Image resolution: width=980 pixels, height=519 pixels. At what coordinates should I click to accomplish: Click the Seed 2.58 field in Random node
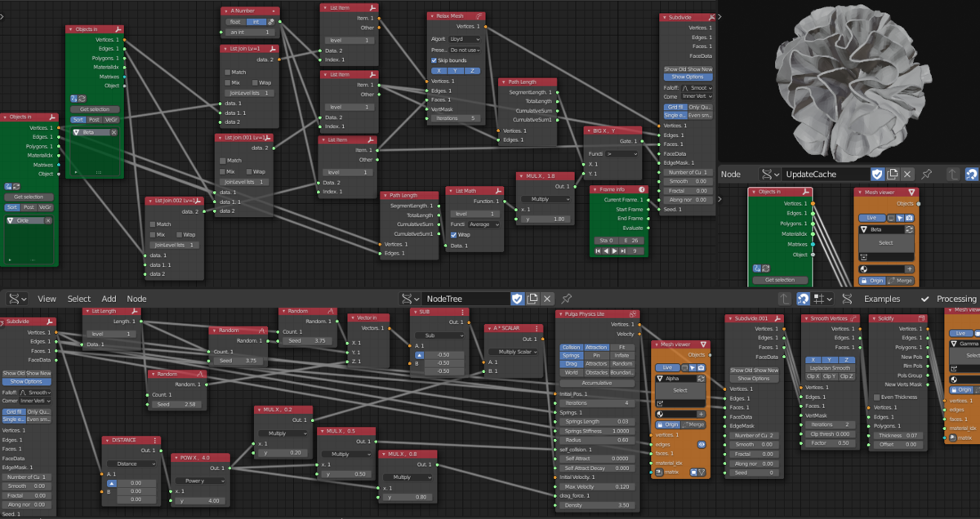pos(176,404)
